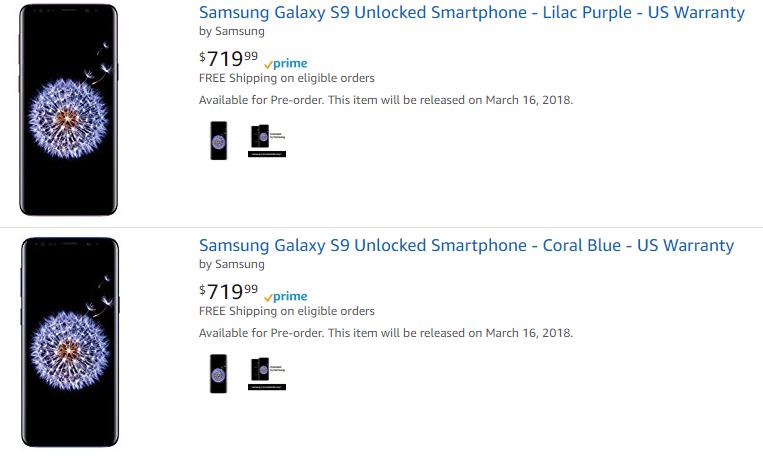Click "by Samsung" under the Lilac Purple listing
Viewport: 763px width, 457px height.
pos(232,32)
